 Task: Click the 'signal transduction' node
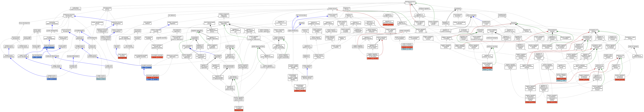coord(293,31)
